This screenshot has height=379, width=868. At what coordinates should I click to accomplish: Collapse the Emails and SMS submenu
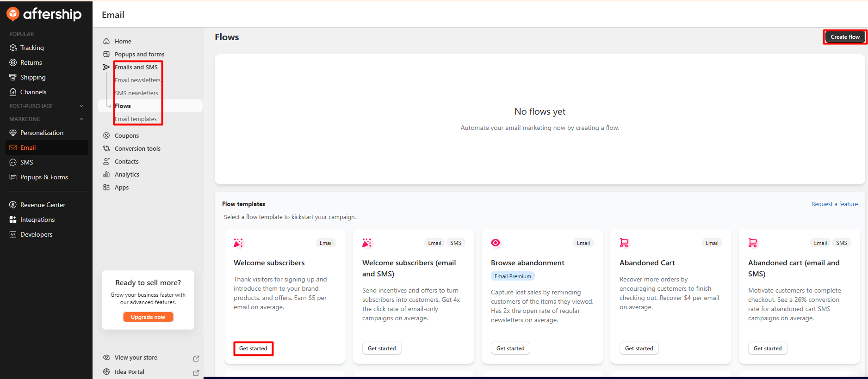(x=136, y=67)
